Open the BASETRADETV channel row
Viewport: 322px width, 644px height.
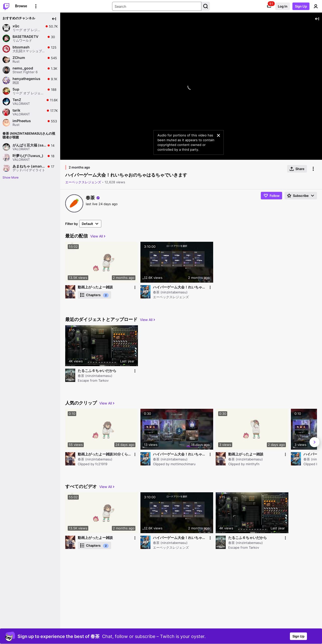click(x=30, y=38)
